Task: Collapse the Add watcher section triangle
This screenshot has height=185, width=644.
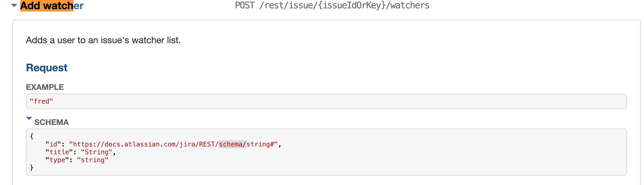Action: (x=14, y=6)
